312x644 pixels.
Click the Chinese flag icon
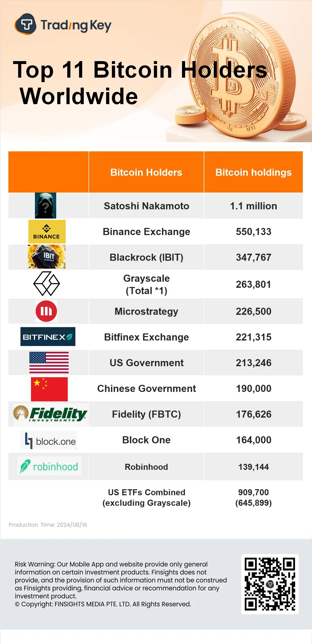pos(49,389)
